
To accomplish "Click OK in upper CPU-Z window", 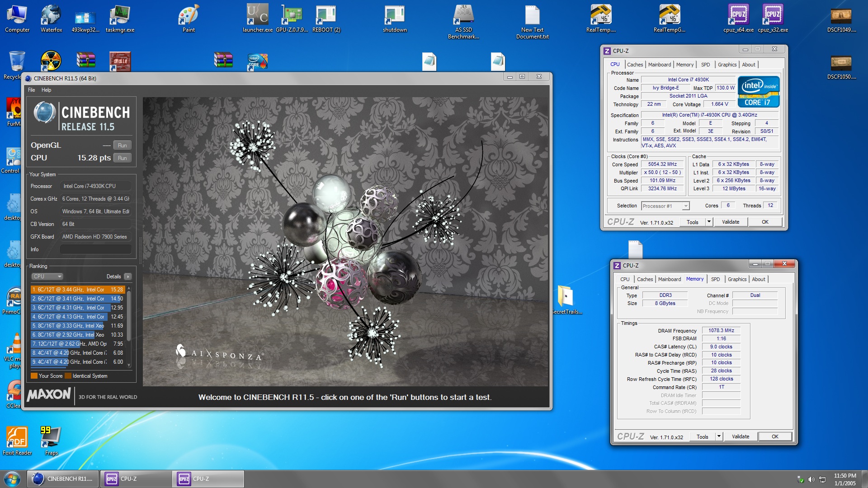I will pyautogui.click(x=765, y=222).
